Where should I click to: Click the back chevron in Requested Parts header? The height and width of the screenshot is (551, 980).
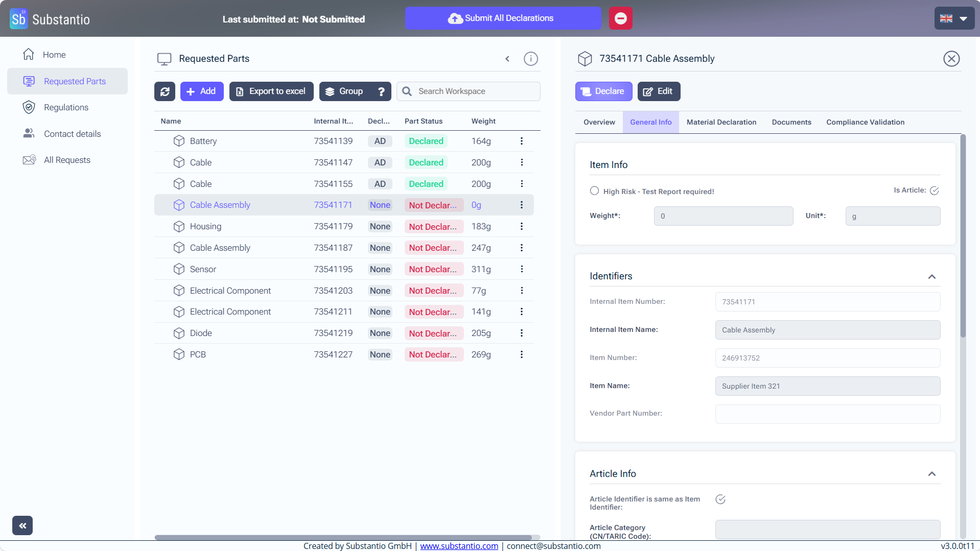coord(507,59)
